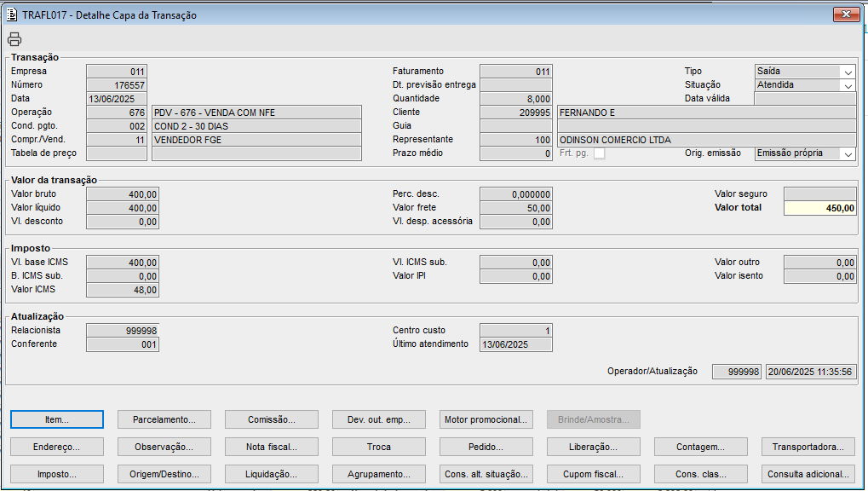Open the Endereço... button
The image size is (868, 491).
57,447
